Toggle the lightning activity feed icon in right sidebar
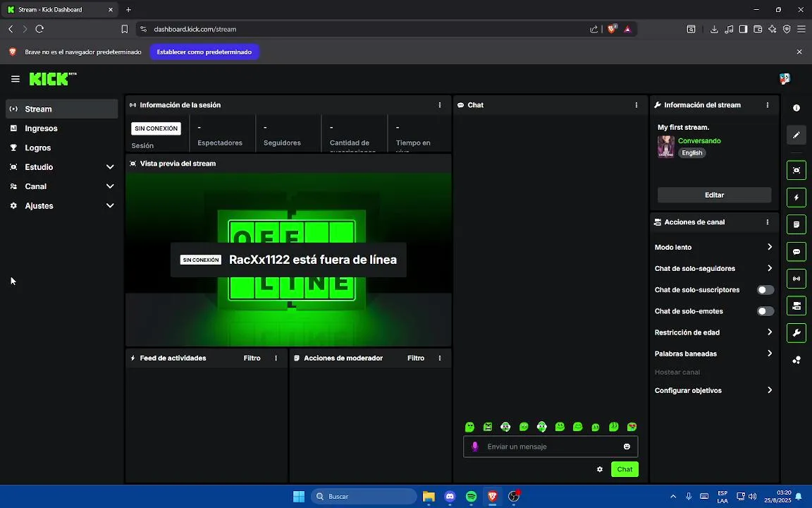The height and width of the screenshot is (508, 812). coord(796,198)
